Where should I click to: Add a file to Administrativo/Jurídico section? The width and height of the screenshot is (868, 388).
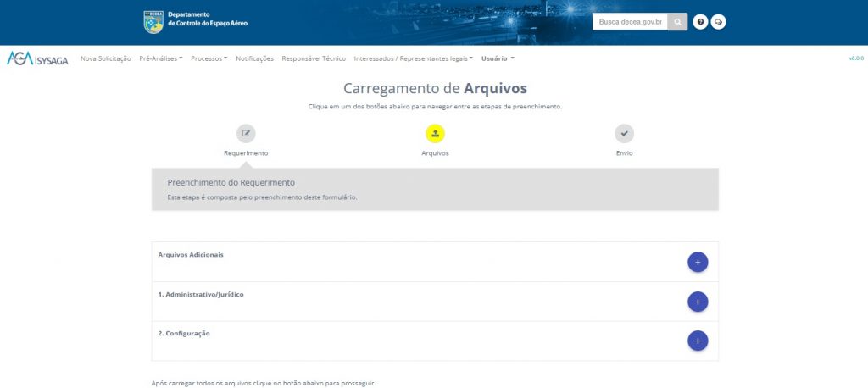click(x=698, y=302)
